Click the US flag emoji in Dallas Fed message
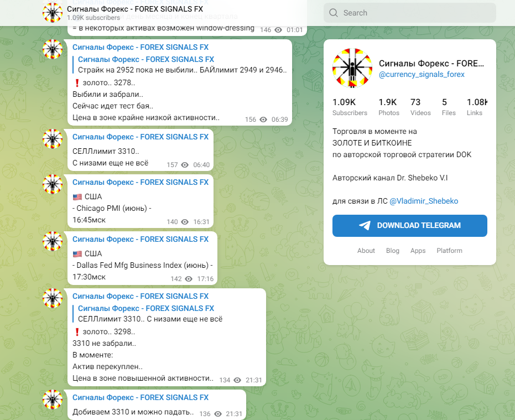The image size is (515, 420). 77,253
